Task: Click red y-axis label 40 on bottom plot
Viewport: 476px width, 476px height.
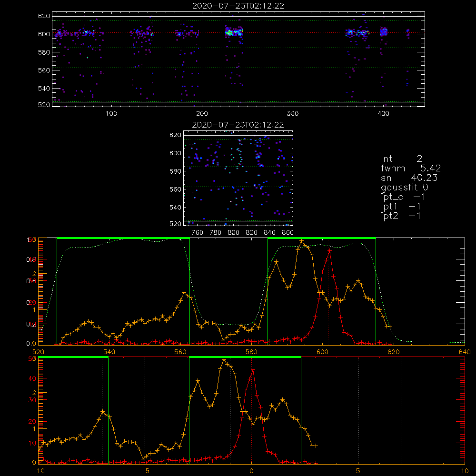Action: pos(32,379)
